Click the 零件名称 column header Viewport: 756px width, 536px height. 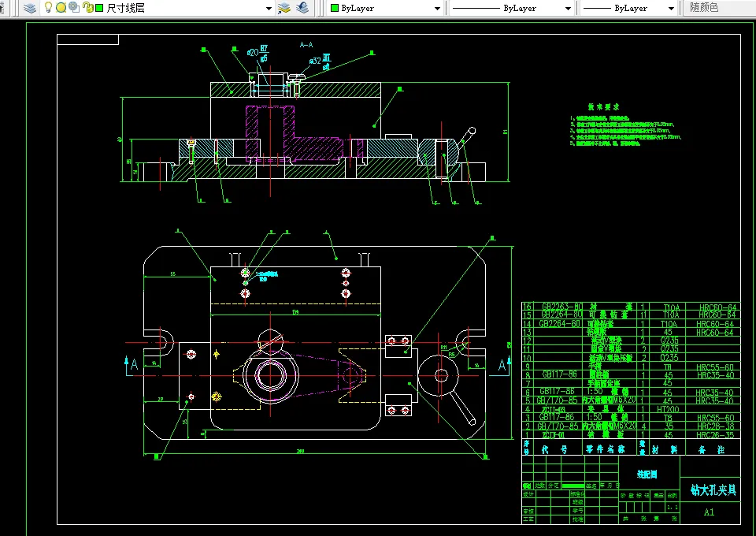(x=605, y=449)
